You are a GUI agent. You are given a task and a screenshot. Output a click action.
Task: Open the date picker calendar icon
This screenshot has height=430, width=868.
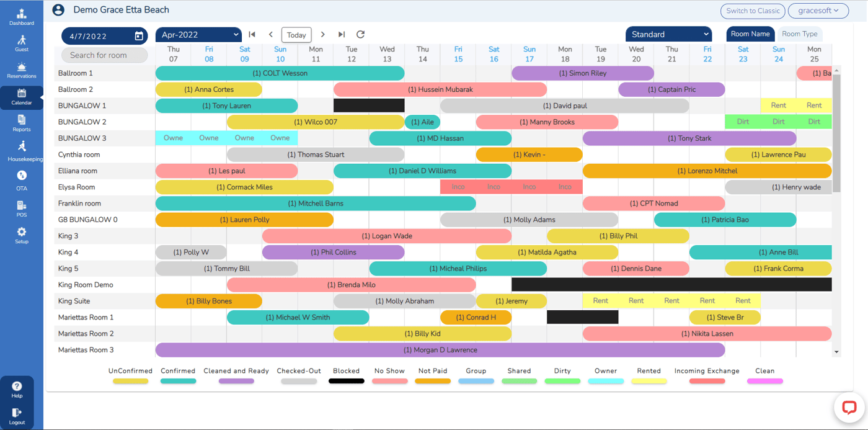(139, 36)
